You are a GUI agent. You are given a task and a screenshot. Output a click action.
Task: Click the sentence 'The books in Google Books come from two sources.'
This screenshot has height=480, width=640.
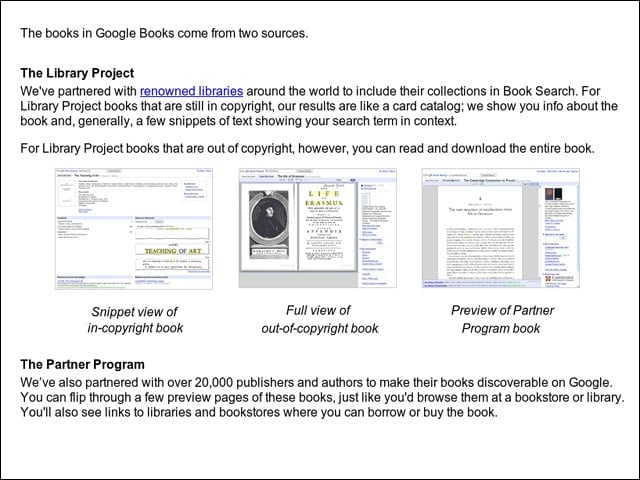tap(164, 33)
